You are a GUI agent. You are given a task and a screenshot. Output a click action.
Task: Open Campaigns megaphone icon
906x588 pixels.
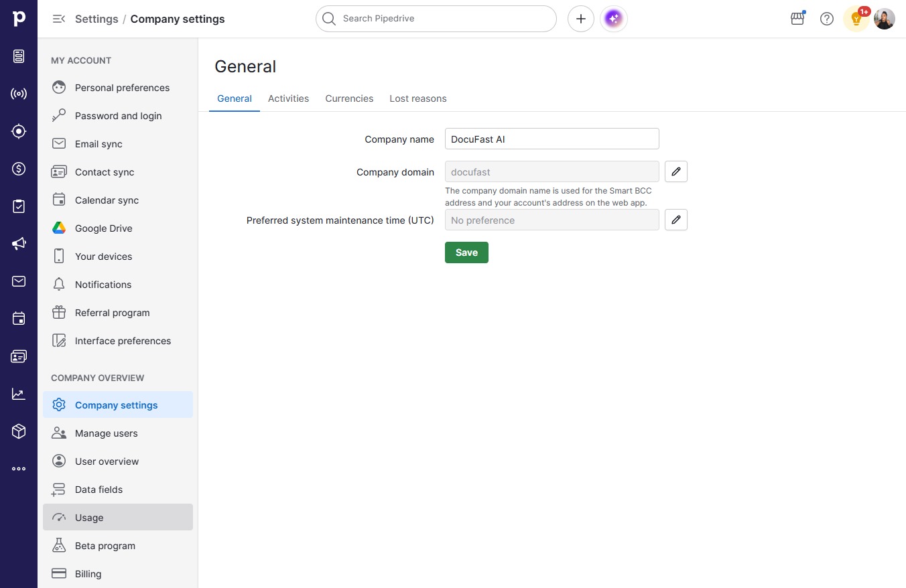point(19,244)
